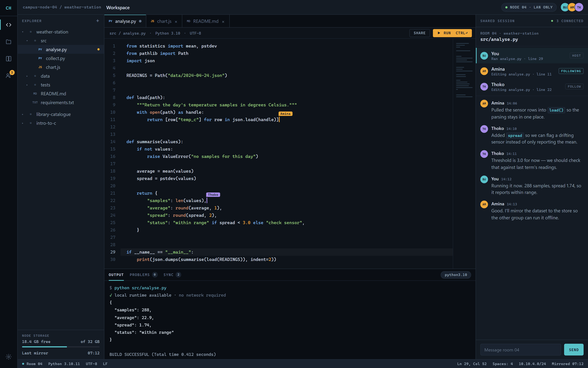Click the SHARE button
588x368 pixels.
point(419,33)
